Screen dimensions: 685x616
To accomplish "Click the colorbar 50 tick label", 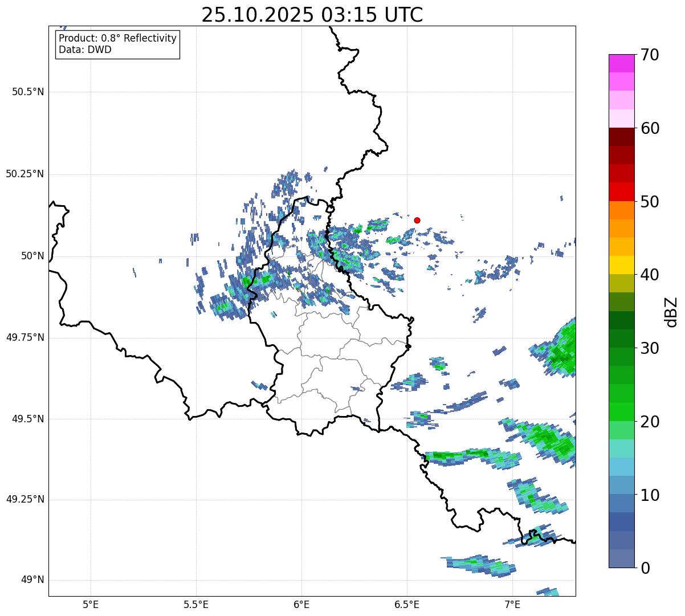I will (x=650, y=202).
